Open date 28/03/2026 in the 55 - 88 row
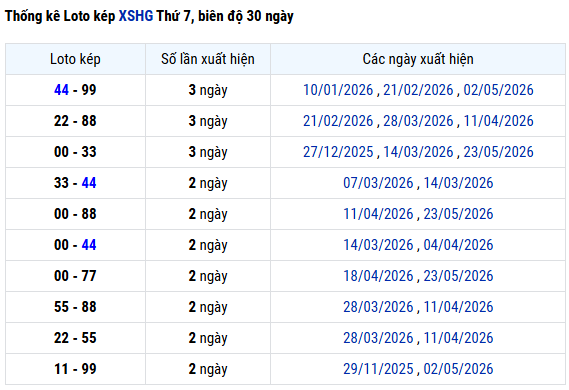Image resolution: width=569 pixels, height=390 pixels. [x=378, y=307]
